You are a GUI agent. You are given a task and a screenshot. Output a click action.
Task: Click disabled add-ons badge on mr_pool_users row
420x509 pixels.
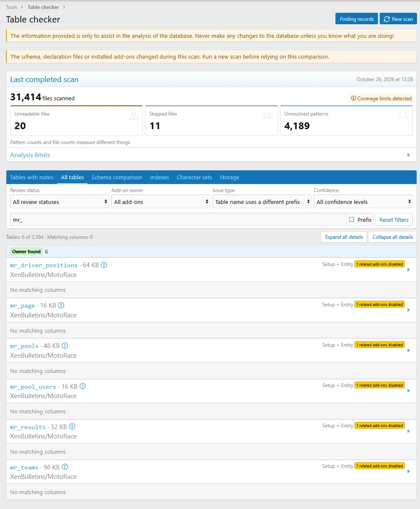point(379,385)
